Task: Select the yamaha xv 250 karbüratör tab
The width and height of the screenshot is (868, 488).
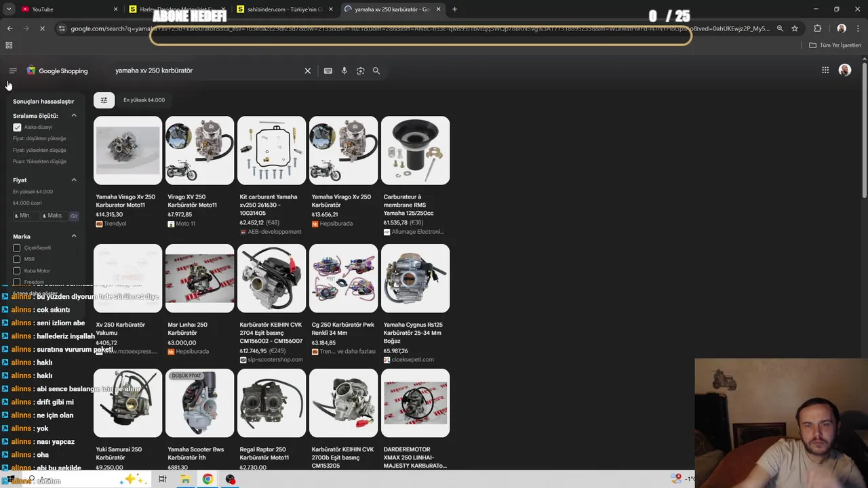Action: point(392,9)
